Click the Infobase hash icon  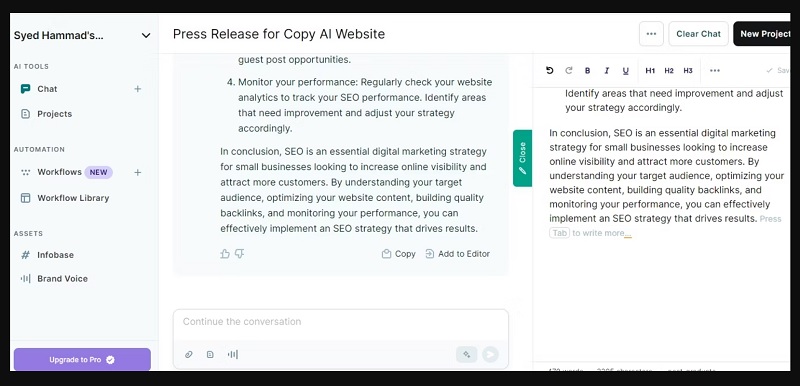[25, 255]
